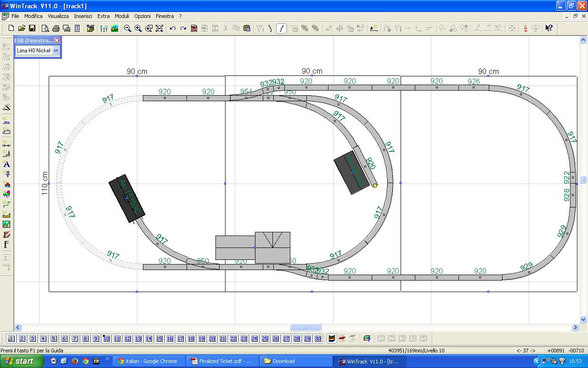This screenshot has width=588, height=368.
Task: Open print preview from the toolbar
Action: point(45,29)
